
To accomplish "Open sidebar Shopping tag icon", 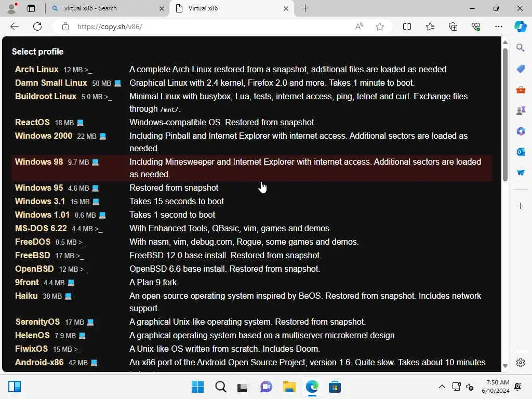I will click(521, 69).
